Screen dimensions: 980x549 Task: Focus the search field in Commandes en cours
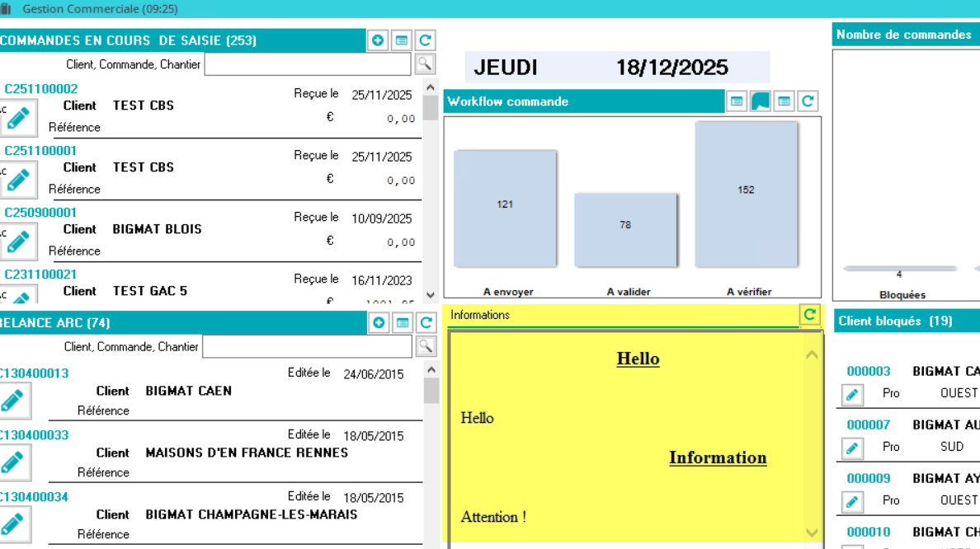307,64
